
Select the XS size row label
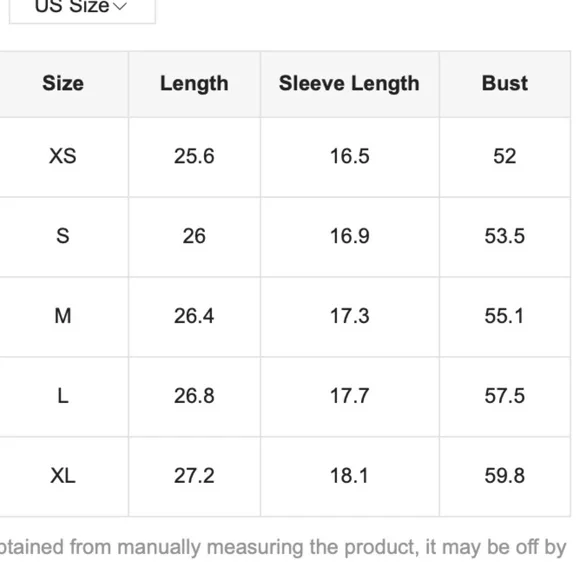coord(63,156)
